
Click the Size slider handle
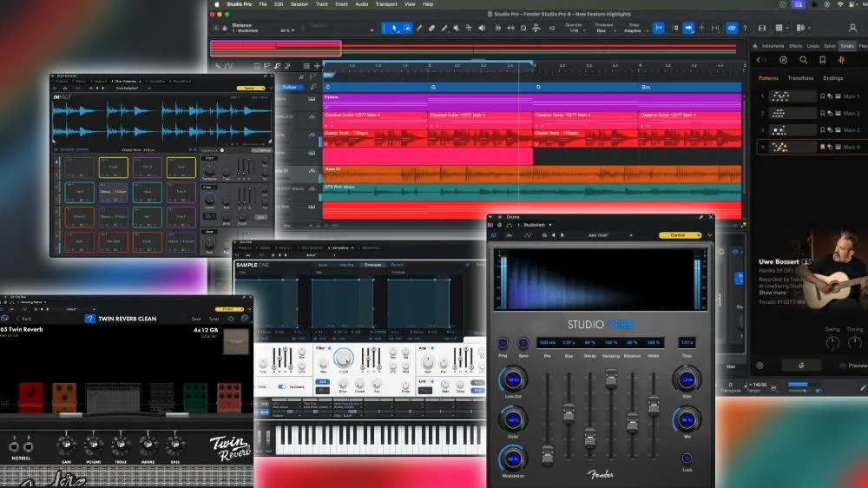pyautogui.click(x=569, y=414)
